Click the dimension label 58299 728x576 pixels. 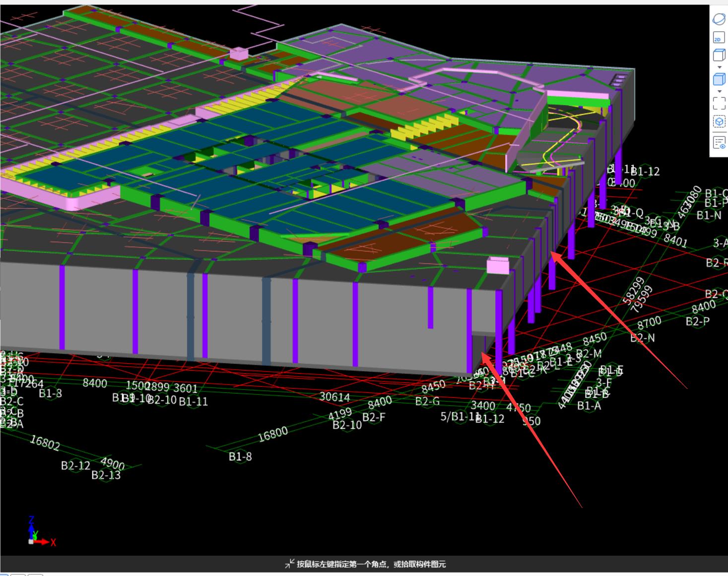coord(633,290)
